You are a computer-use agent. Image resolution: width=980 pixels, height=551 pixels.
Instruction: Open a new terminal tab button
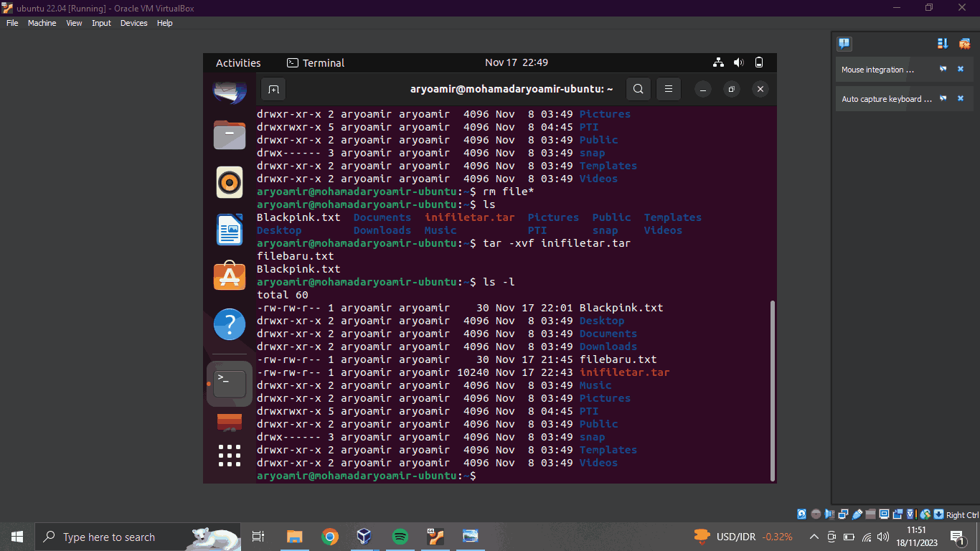click(x=273, y=90)
